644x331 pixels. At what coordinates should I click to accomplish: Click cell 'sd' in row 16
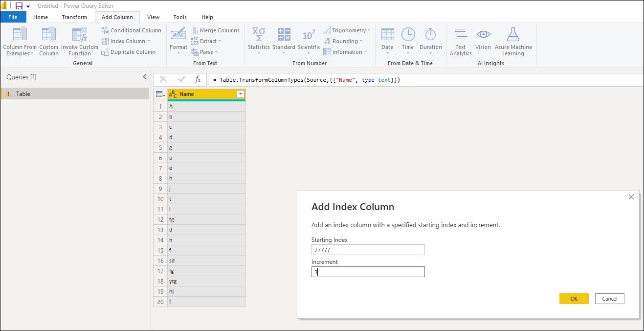pyautogui.click(x=206, y=260)
